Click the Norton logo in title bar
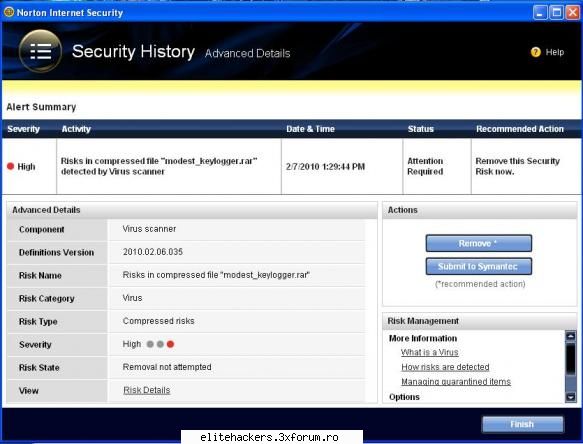This screenshot has height=444, width=583. 9,12
